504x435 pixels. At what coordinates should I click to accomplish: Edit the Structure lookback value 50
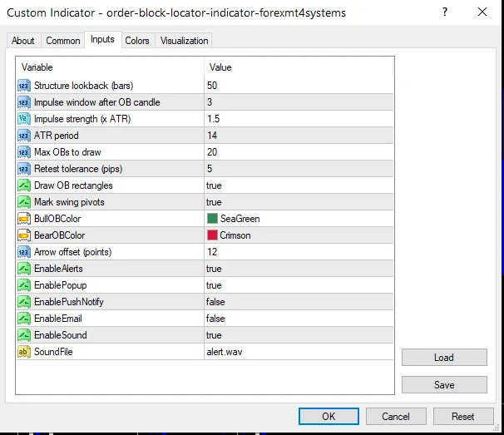pos(212,86)
